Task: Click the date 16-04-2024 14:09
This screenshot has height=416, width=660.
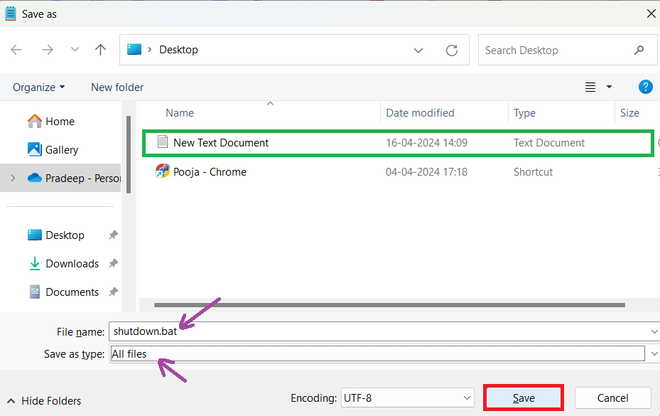Action: click(x=426, y=143)
